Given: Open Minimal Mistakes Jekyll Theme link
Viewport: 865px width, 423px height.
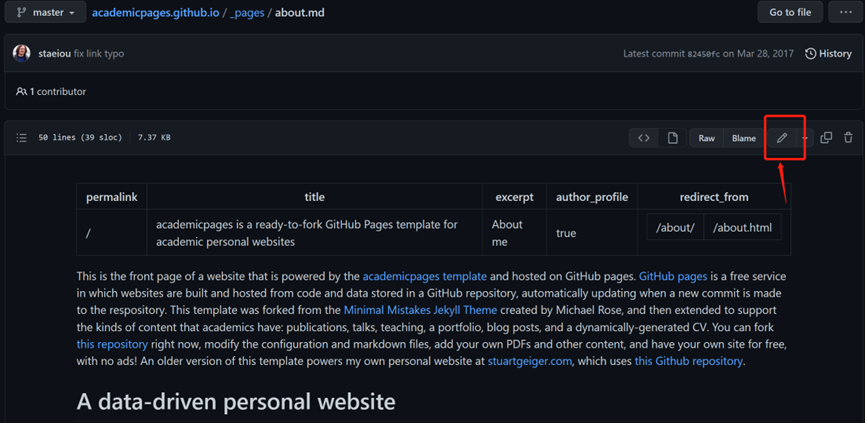Looking at the screenshot, I should coord(420,310).
